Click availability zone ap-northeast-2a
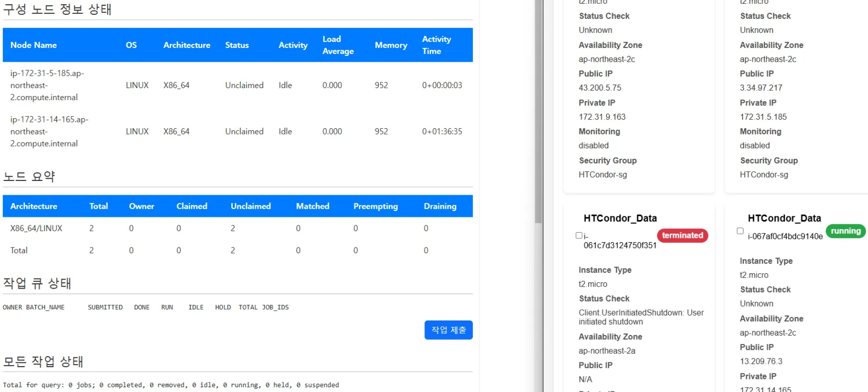The height and width of the screenshot is (392, 868). tap(607, 351)
